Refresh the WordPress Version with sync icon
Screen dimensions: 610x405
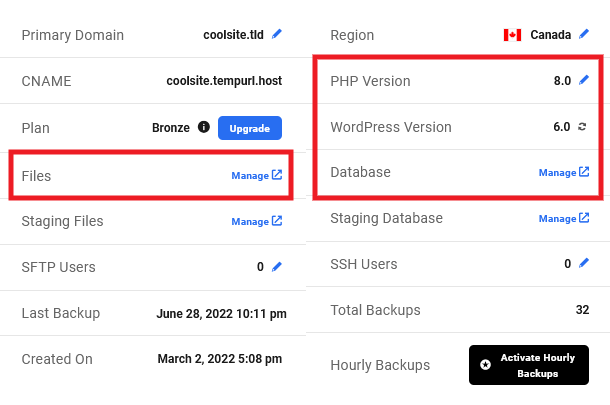coord(584,127)
